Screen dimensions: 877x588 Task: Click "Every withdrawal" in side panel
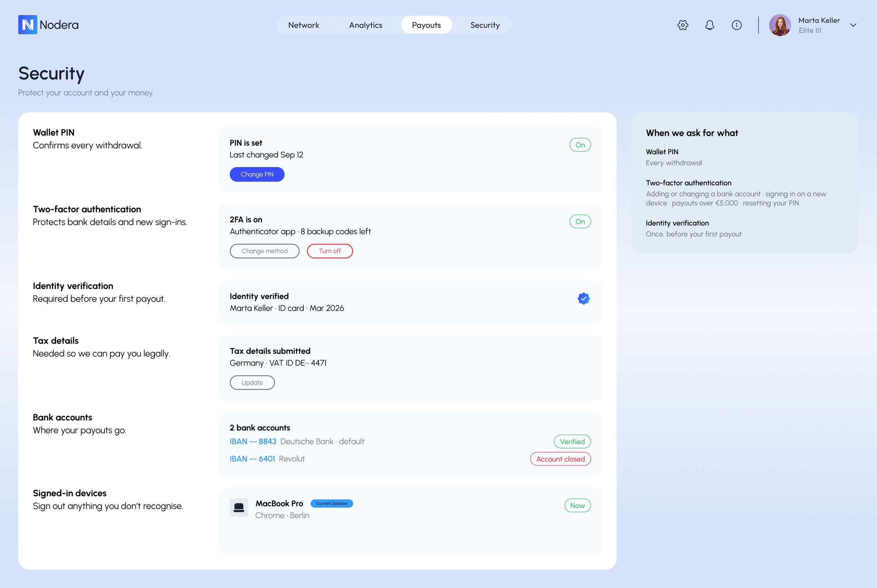click(x=674, y=163)
